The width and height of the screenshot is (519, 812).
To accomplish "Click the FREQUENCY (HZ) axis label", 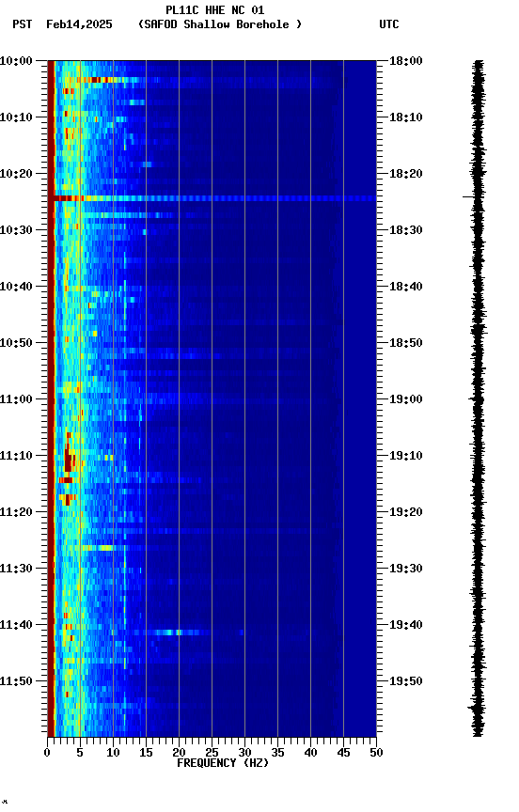I will (223, 763).
